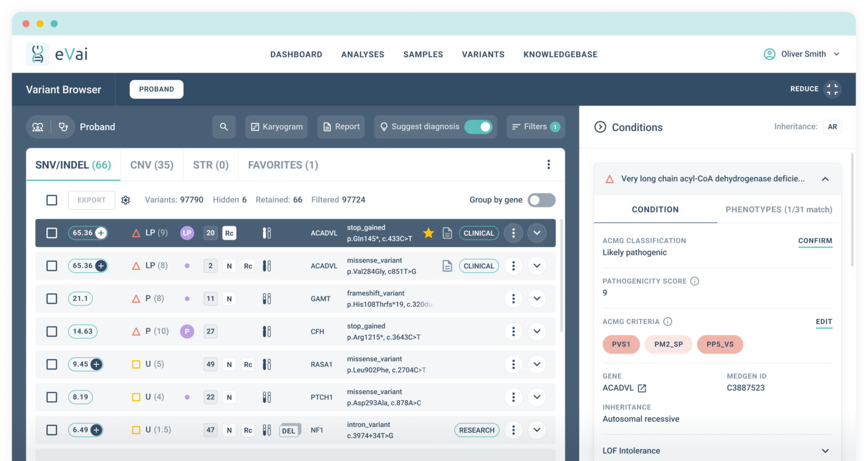Viewport: 868px width, 461px height.
Task: Open three-dot menu for GAMT variant
Action: click(513, 299)
